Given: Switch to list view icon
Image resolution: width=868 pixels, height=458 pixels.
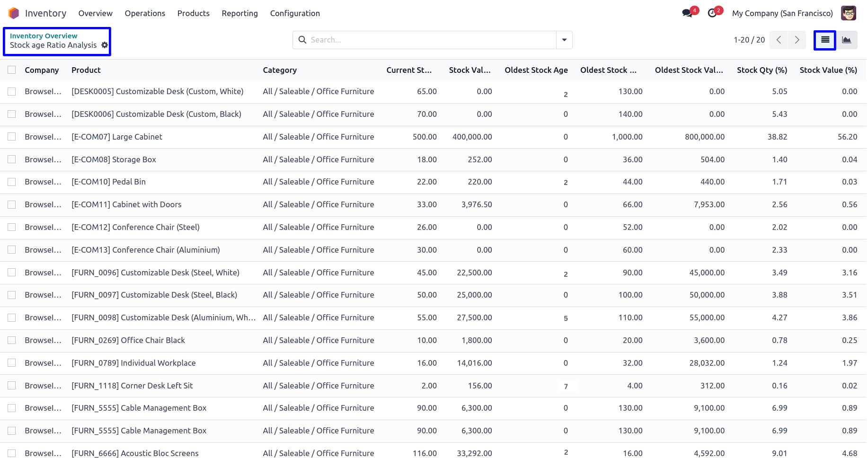Looking at the screenshot, I should pyautogui.click(x=825, y=40).
